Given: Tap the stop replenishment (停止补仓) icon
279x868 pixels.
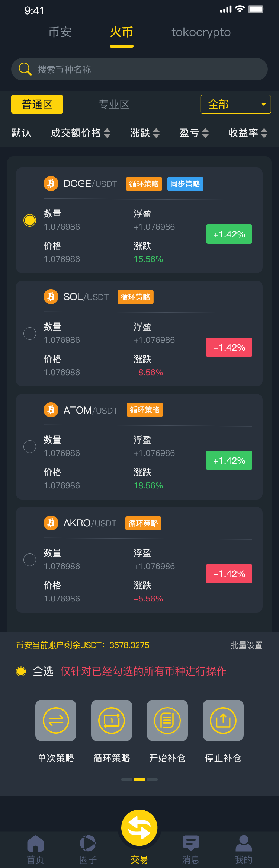Looking at the screenshot, I should coord(223,720).
